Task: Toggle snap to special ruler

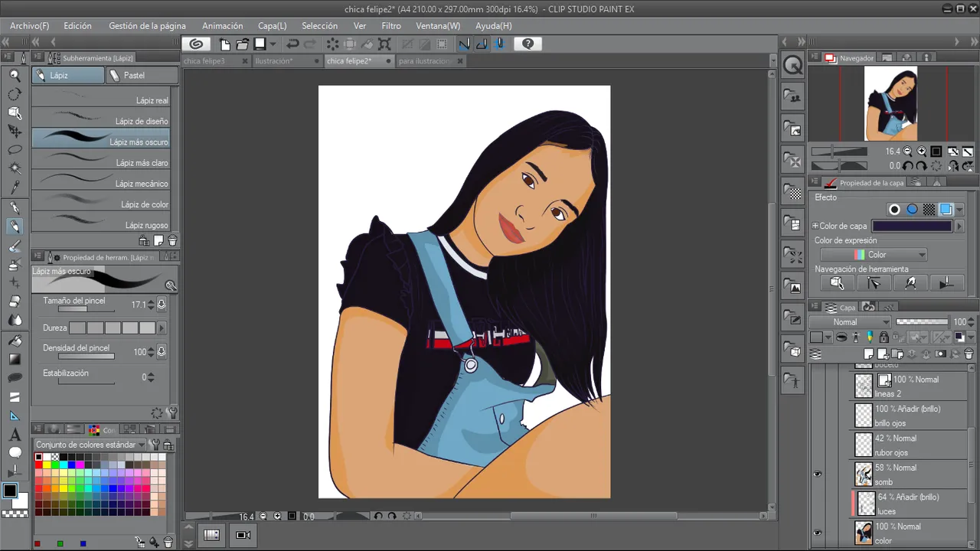Action: tap(482, 44)
